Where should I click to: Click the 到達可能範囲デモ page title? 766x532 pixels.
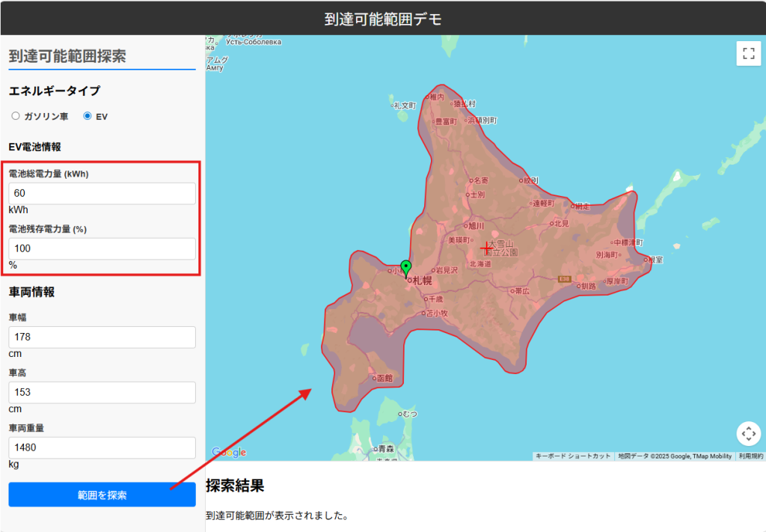pyautogui.click(x=383, y=19)
